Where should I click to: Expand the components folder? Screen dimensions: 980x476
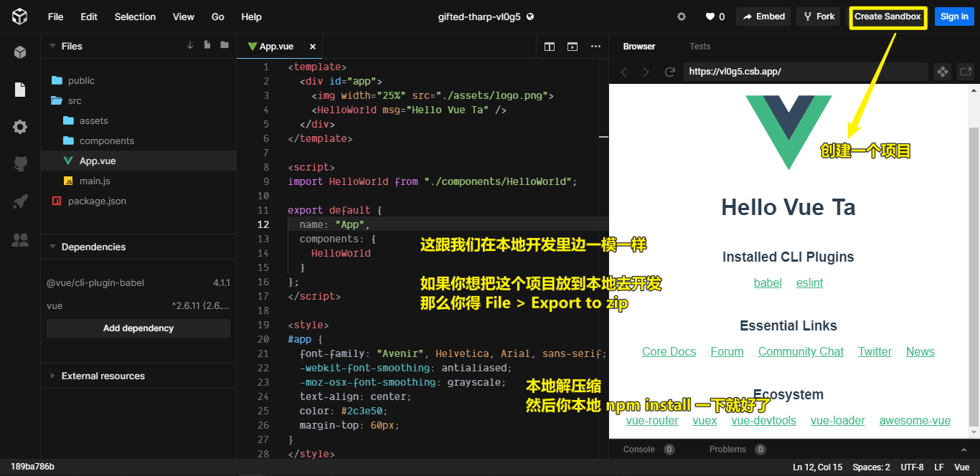coord(138,141)
